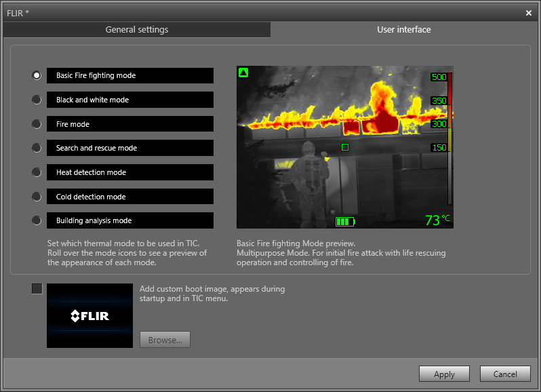The image size is (541, 392).
Task: Select the Building analysis mode radio button
Action: (x=37, y=220)
